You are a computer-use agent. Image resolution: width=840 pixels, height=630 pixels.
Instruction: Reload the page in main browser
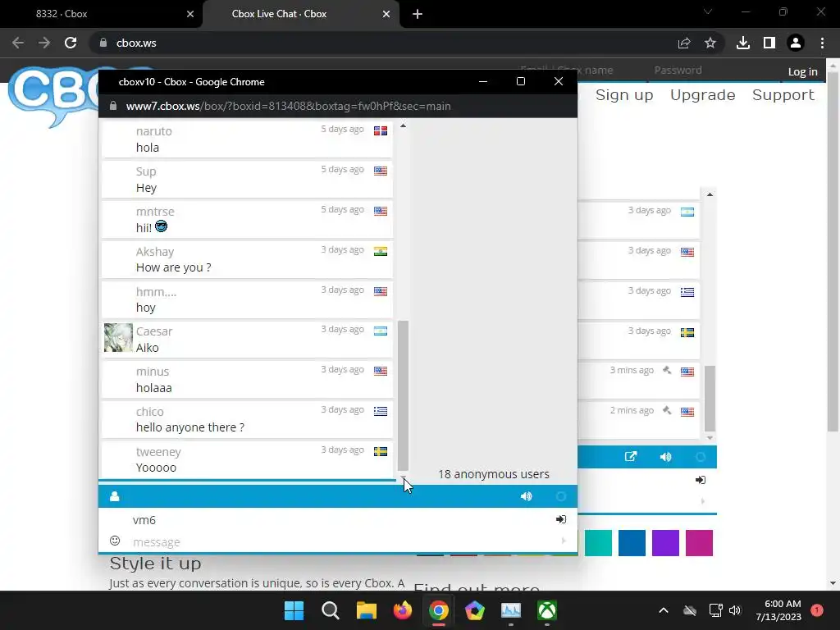[x=71, y=43]
